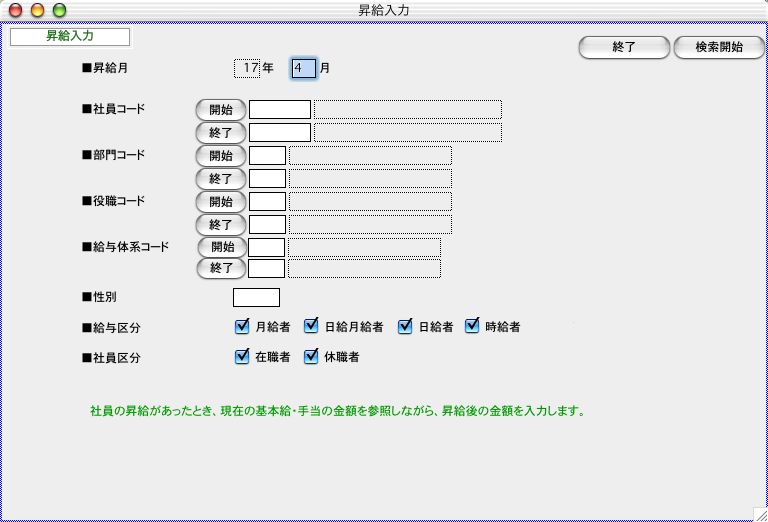Uncheck the 在職者 checkbox
The height and width of the screenshot is (522, 768).
(242, 356)
